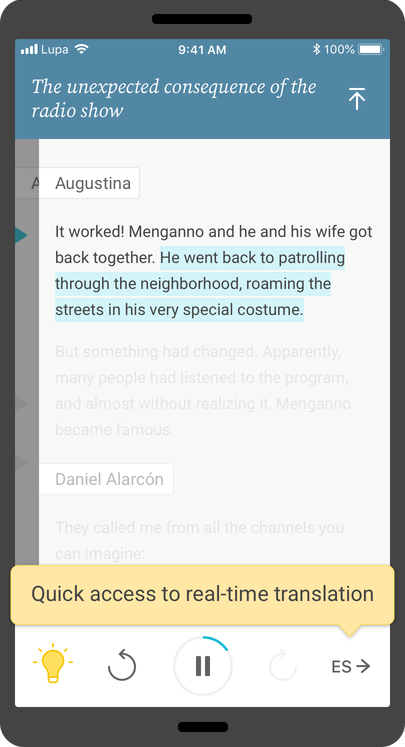This screenshot has height=747, width=405.
Task: Tap the grey marker beside faded paragraph
Action: point(21,403)
